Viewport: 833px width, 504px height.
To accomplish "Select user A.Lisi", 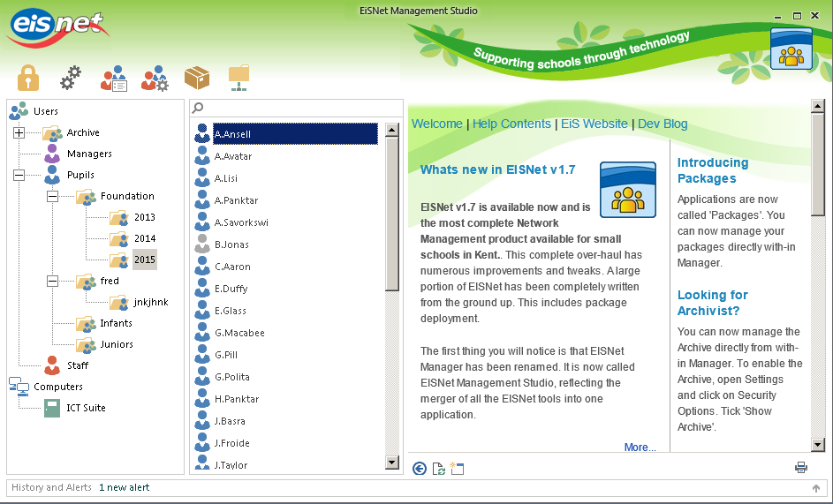I will click(x=226, y=178).
